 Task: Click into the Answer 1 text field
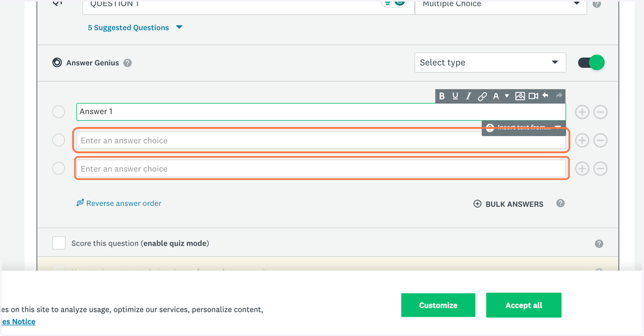pyautogui.click(x=321, y=112)
